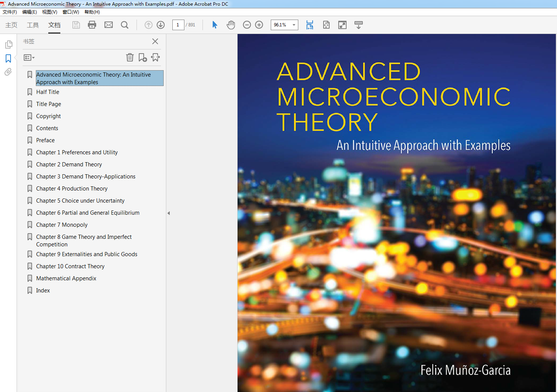
Task: Click find current bookmark icon
Action: click(x=155, y=57)
